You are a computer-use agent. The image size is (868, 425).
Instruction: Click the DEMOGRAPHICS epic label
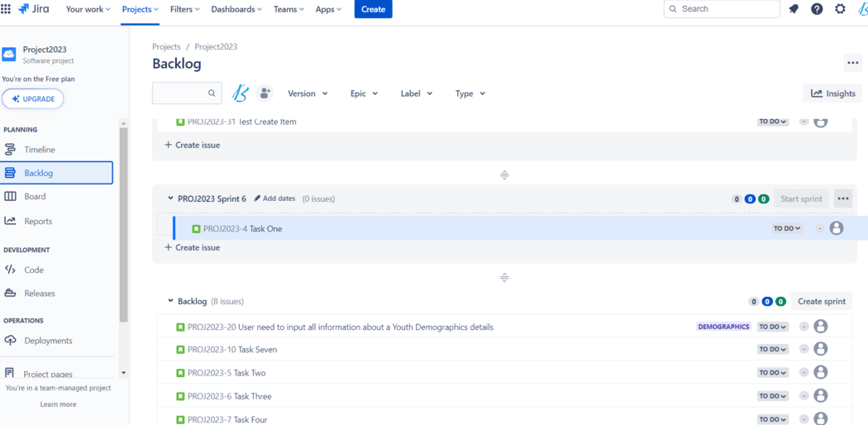coord(723,327)
